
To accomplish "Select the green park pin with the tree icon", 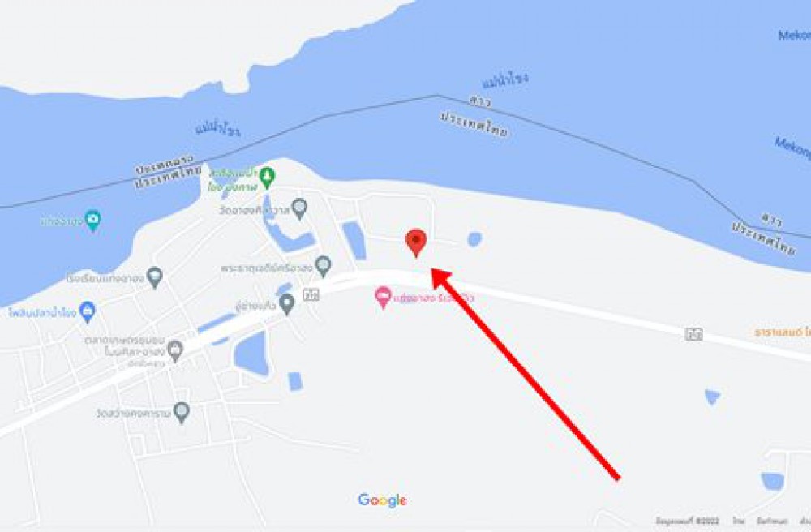I will click(267, 178).
